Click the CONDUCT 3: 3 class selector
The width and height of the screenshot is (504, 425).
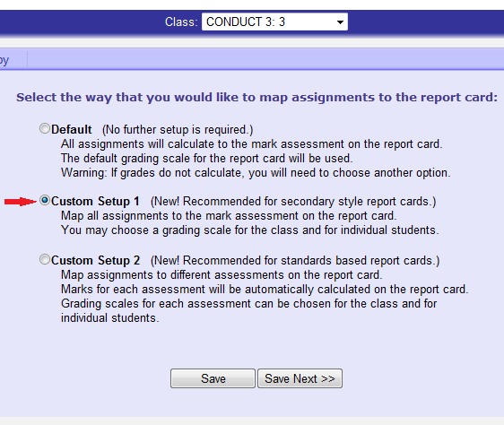point(274,22)
